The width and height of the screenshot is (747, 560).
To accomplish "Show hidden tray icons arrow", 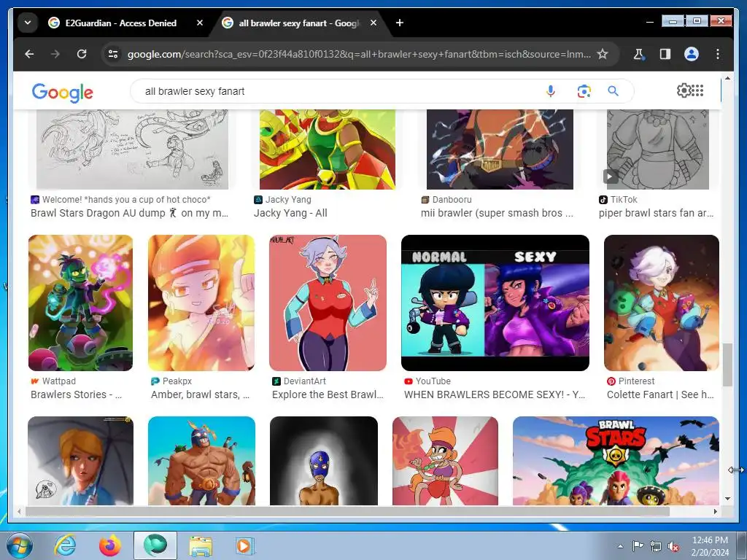I will click(x=620, y=546).
